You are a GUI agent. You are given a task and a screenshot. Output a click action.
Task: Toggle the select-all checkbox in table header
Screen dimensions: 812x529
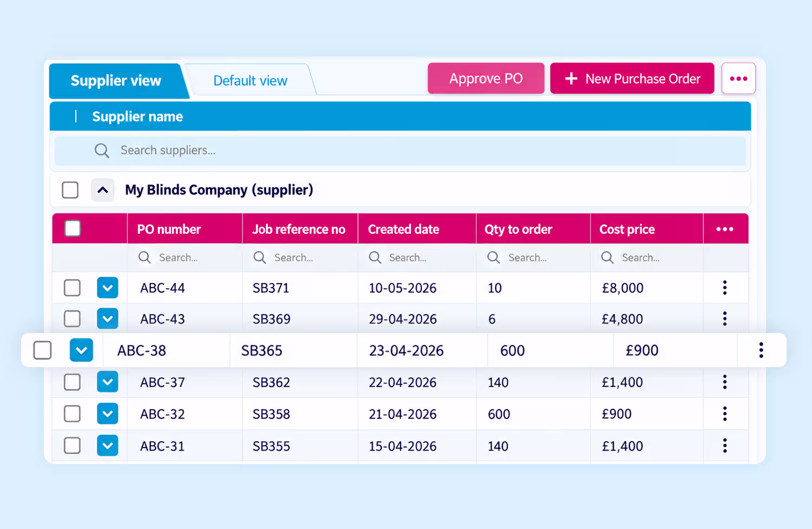tap(73, 228)
